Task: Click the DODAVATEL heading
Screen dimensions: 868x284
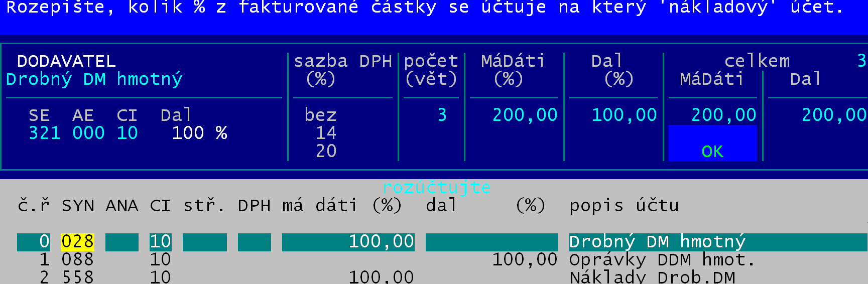Action: pyautogui.click(x=66, y=61)
